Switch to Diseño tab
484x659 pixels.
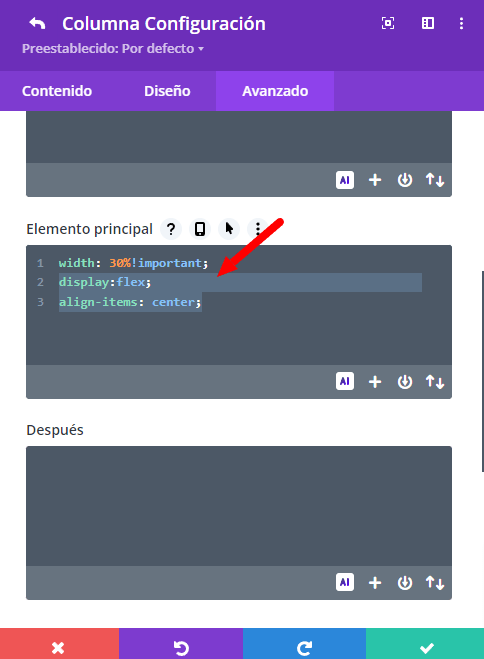[167, 91]
